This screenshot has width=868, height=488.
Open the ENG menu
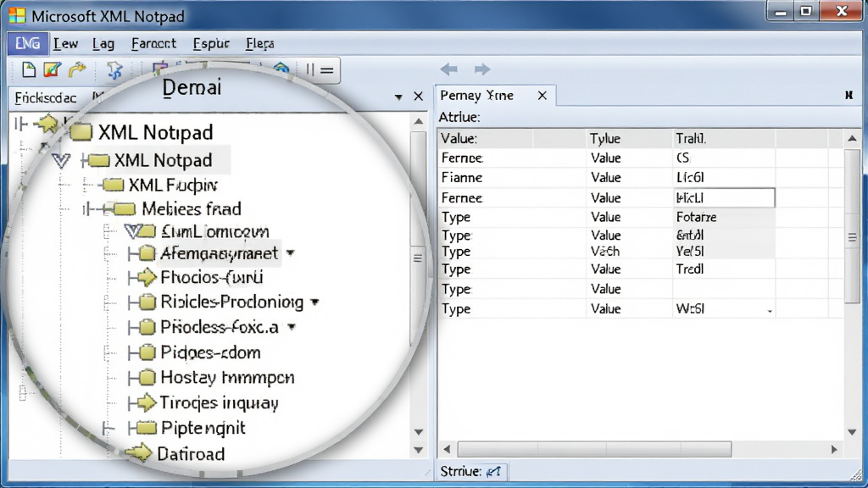tap(27, 43)
